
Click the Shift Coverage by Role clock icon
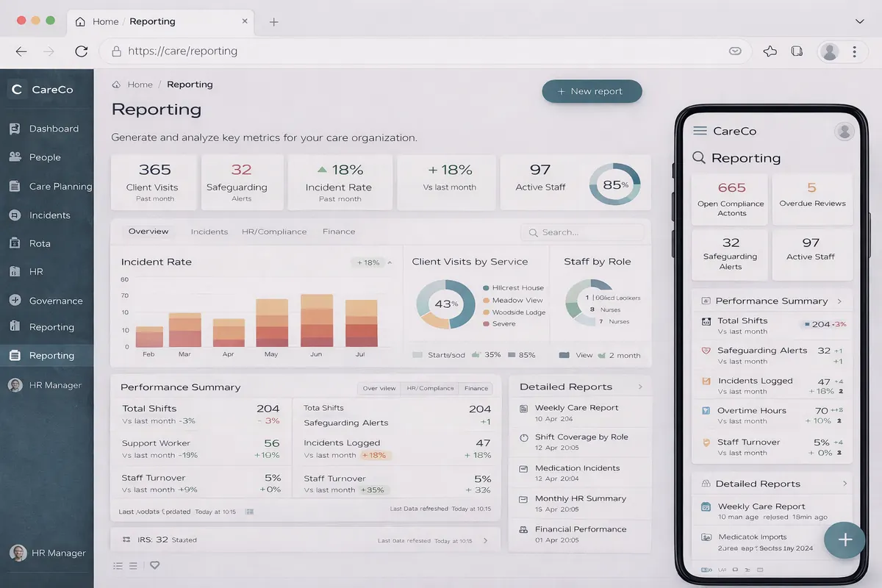click(x=523, y=437)
